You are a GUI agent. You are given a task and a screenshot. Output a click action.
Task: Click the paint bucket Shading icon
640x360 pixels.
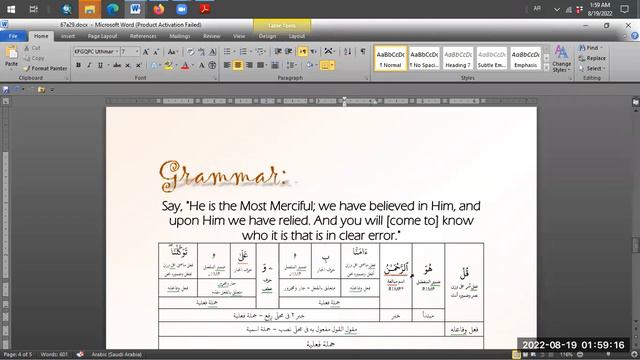309,65
